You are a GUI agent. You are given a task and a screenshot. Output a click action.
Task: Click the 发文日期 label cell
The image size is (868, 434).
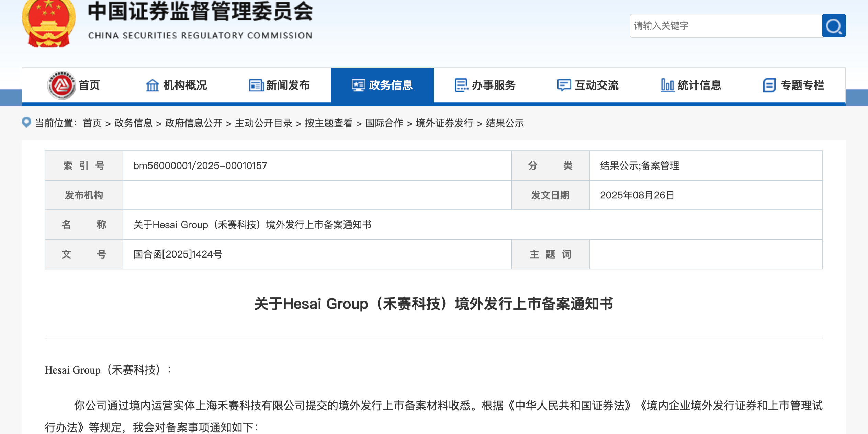tap(550, 195)
